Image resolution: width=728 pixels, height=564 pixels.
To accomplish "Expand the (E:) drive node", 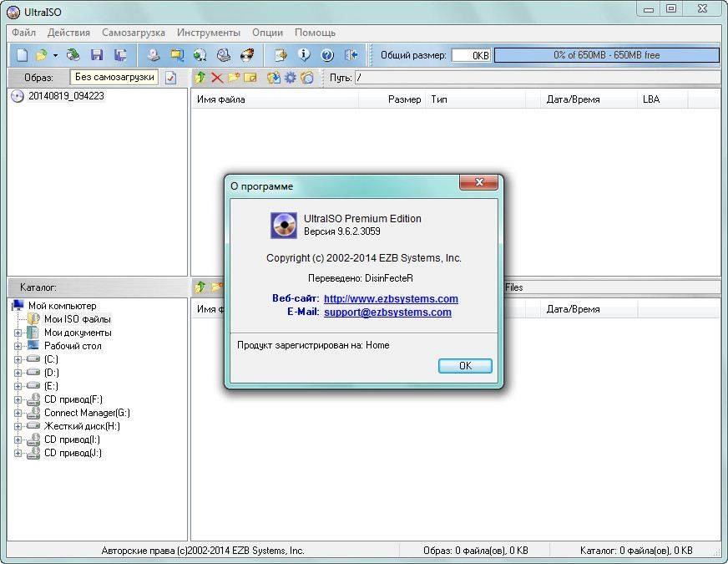I will pos(18,386).
